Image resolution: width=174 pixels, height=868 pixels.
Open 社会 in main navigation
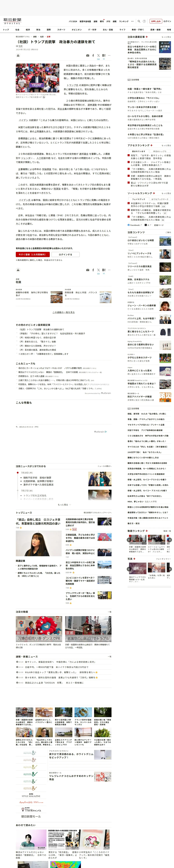[x=18, y=30]
